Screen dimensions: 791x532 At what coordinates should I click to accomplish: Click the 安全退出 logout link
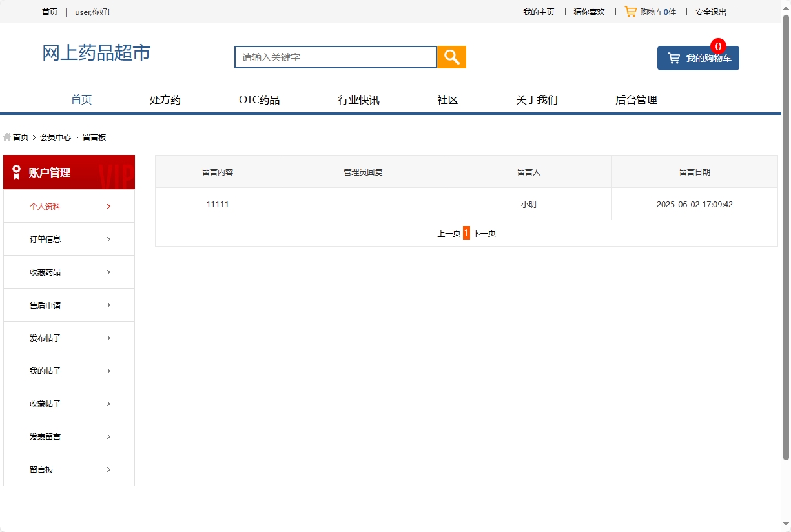coord(710,12)
